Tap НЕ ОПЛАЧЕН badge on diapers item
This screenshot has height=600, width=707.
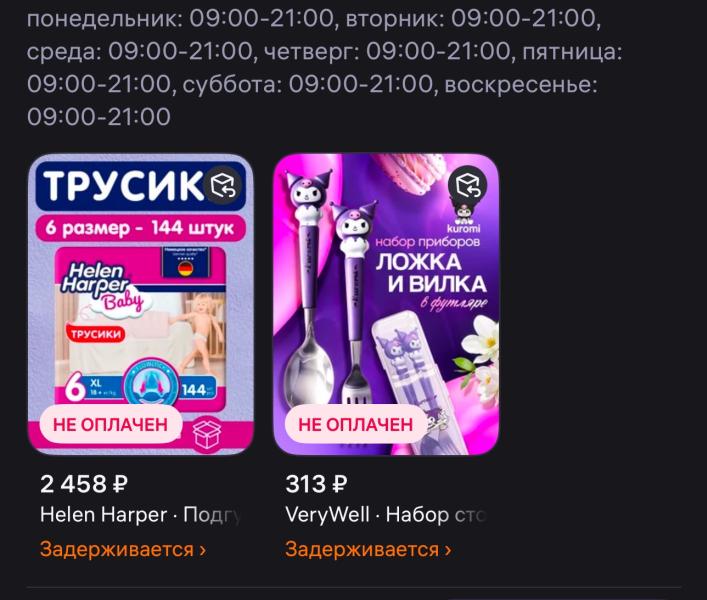tap(110, 425)
